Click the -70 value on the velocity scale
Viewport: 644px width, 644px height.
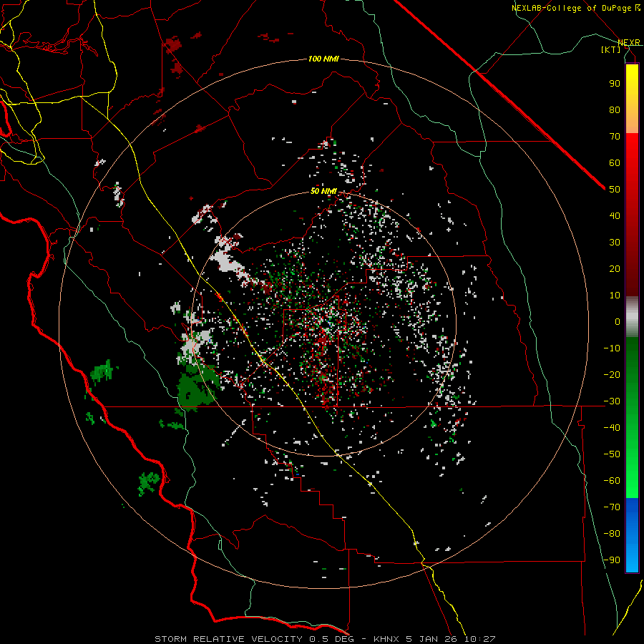coord(612,507)
